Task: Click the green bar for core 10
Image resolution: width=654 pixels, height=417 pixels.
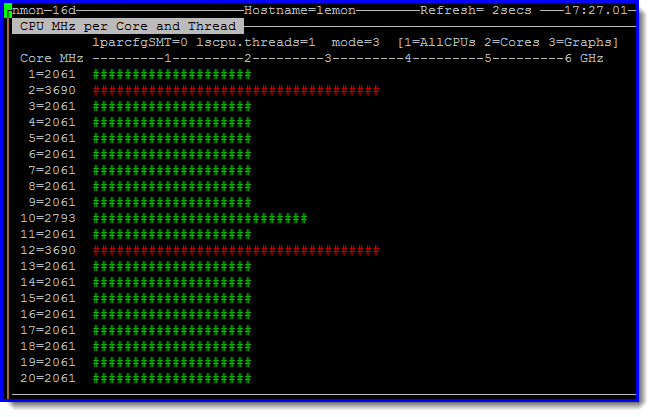Action: point(200,218)
